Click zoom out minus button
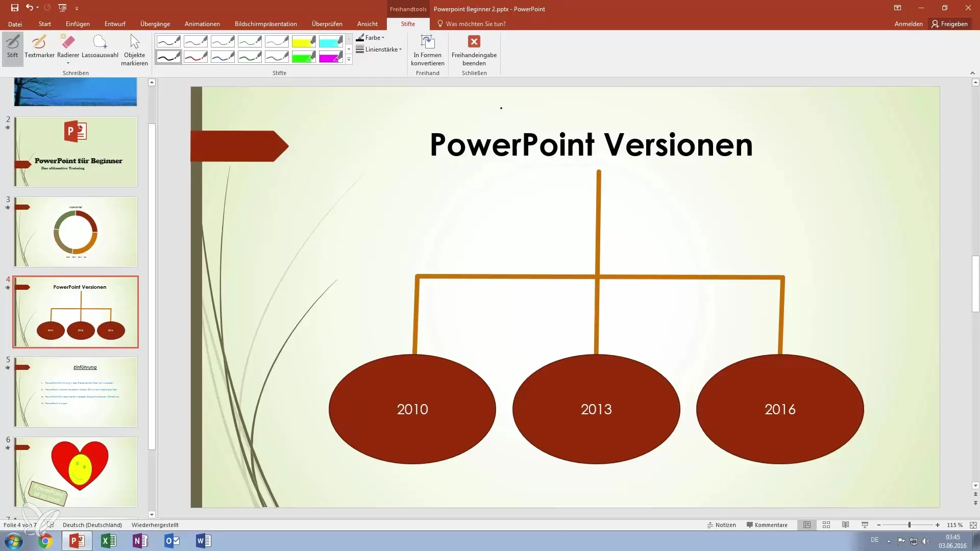 click(879, 525)
